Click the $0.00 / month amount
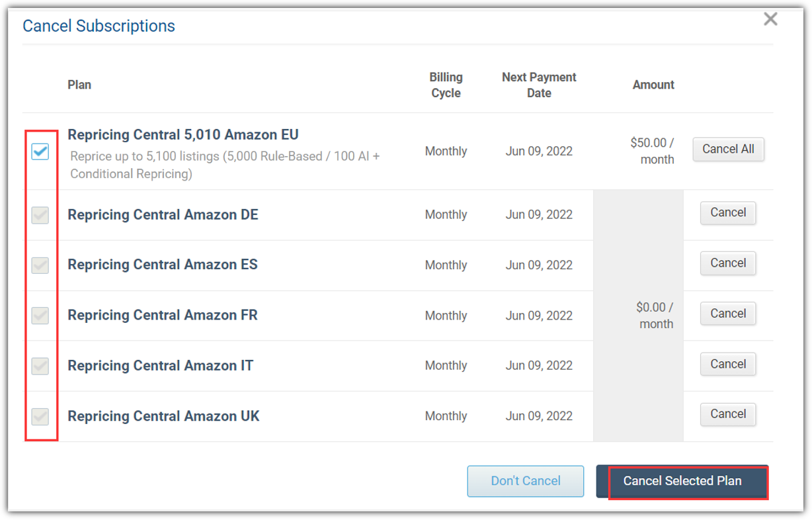Image resolution: width=812 pixels, height=520 pixels. click(655, 316)
